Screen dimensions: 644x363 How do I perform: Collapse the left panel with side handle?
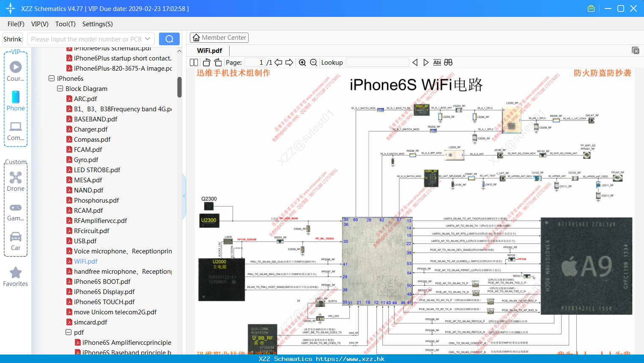pyautogui.click(x=184, y=196)
